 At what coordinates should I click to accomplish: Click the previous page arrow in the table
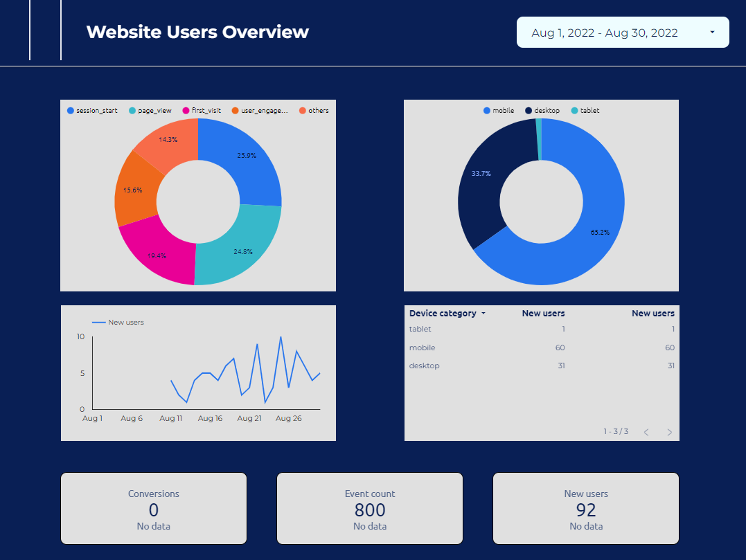[646, 432]
